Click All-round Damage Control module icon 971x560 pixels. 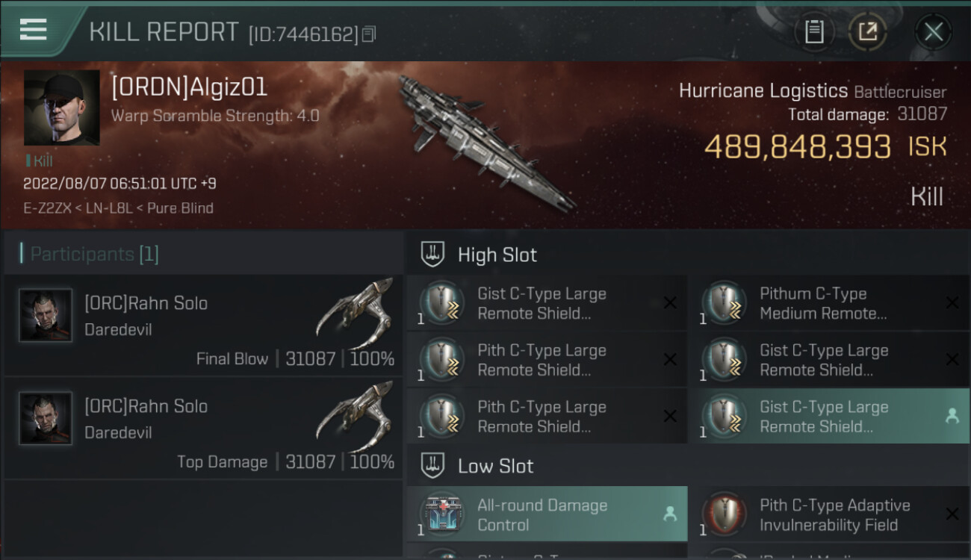442,514
